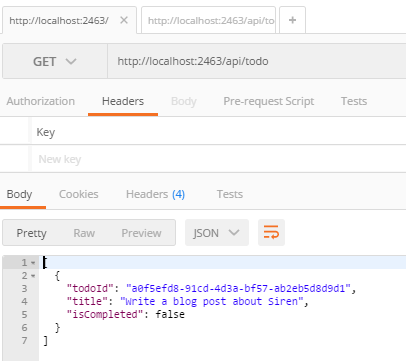Click the request URL field
Image resolution: width=406 pixels, height=361 pixels.
(x=257, y=61)
